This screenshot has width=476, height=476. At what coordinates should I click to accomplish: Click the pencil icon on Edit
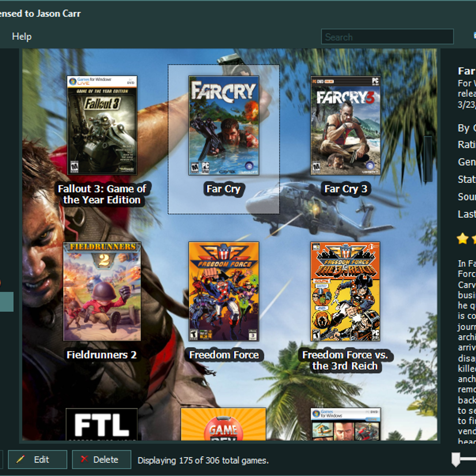point(21,459)
